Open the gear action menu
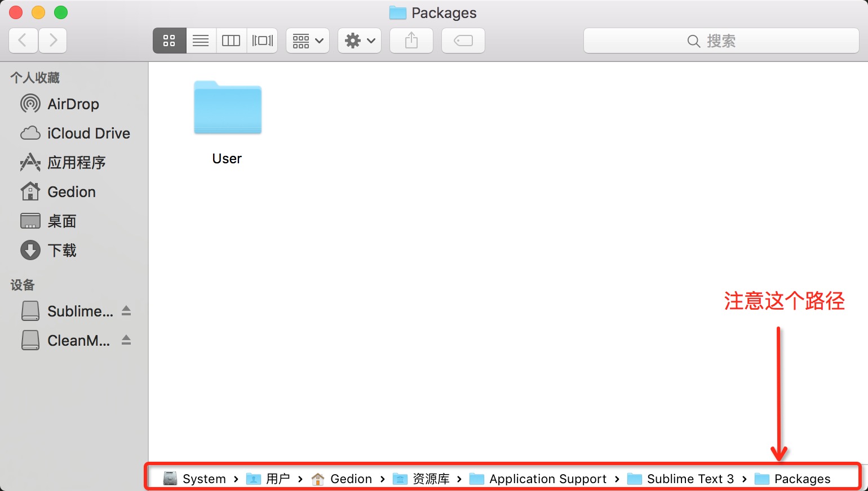Image resolution: width=868 pixels, height=491 pixels. pos(360,41)
